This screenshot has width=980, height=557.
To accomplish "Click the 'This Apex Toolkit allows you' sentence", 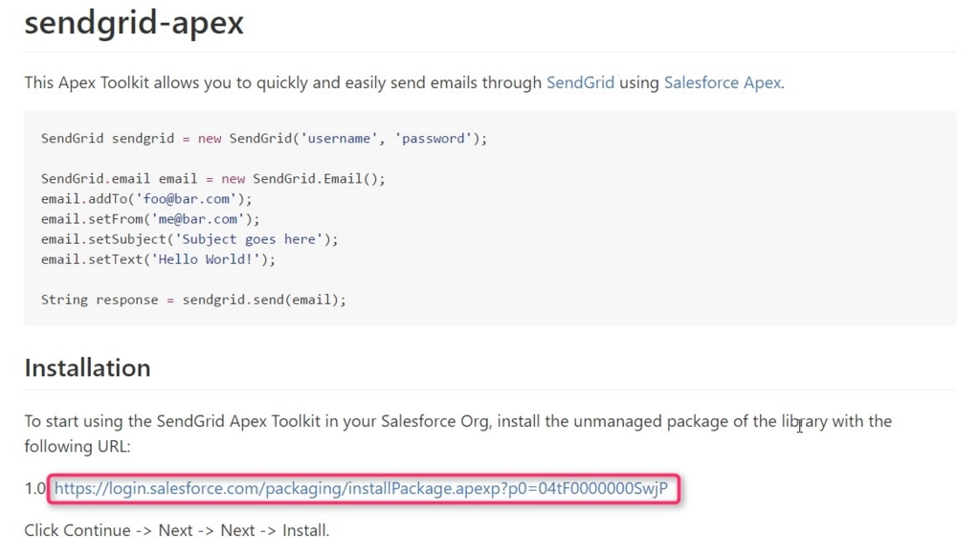I will pos(405,82).
